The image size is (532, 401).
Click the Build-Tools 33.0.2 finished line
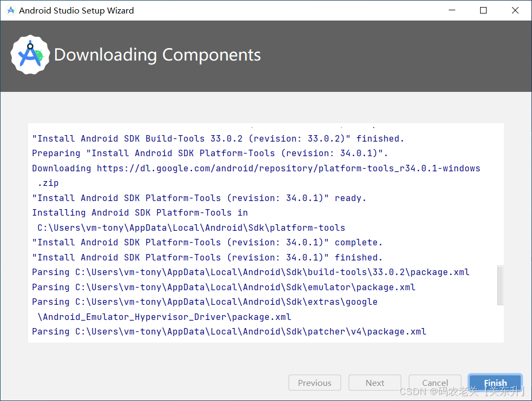tap(218, 138)
